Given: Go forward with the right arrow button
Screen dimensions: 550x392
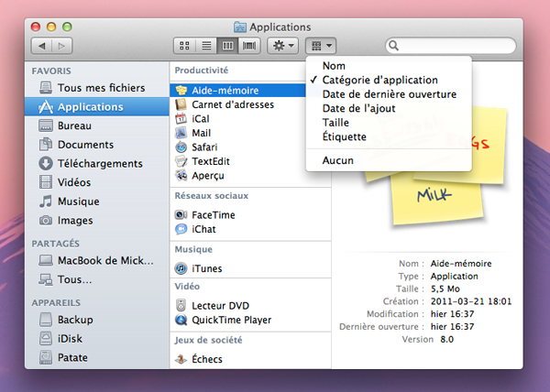Looking at the screenshot, I should (x=62, y=46).
